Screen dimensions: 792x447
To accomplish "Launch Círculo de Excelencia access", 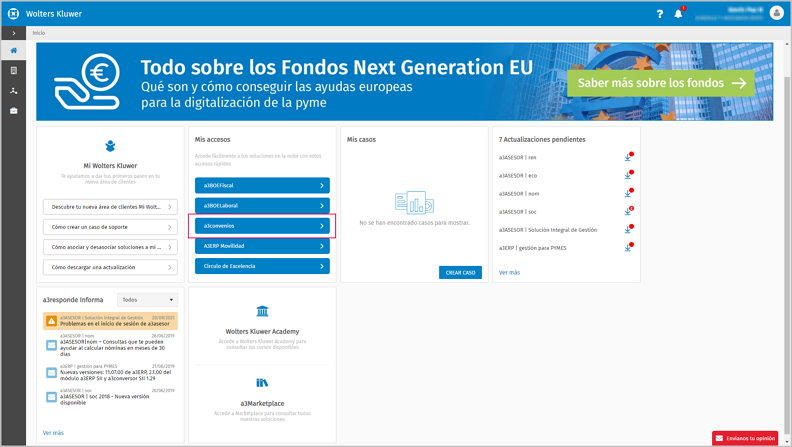I will (262, 266).
